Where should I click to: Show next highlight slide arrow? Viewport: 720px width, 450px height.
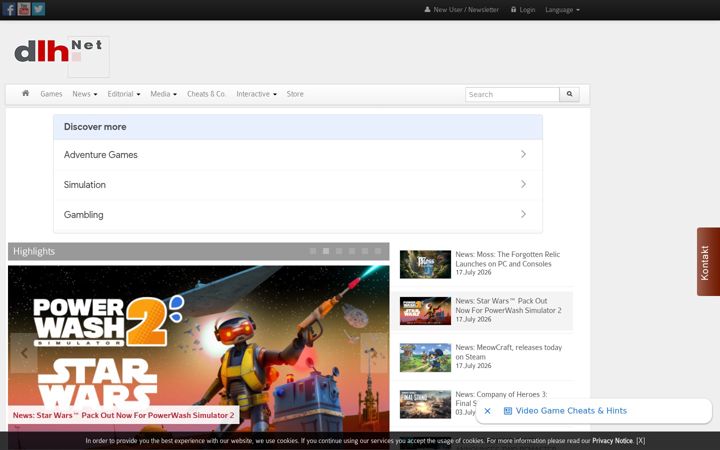tap(374, 353)
